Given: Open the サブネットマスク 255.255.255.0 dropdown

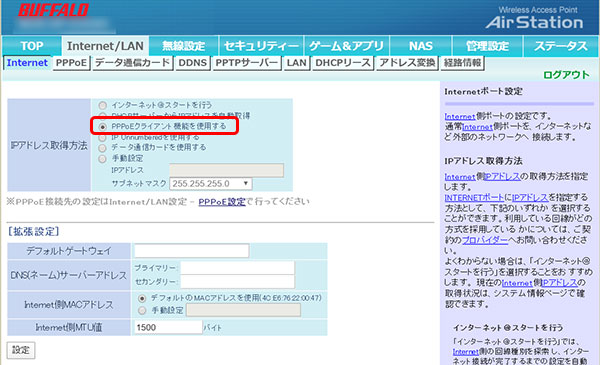Looking at the screenshot, I should click(x=210, y=184).
